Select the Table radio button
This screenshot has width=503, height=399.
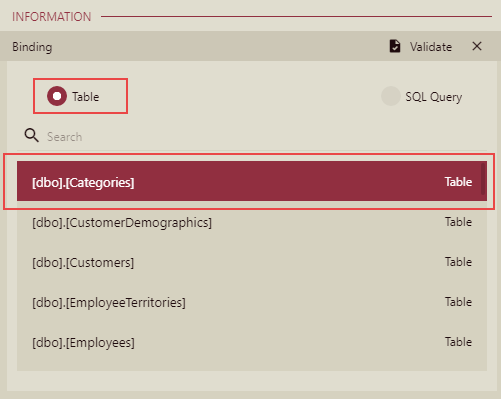(57, 96)
